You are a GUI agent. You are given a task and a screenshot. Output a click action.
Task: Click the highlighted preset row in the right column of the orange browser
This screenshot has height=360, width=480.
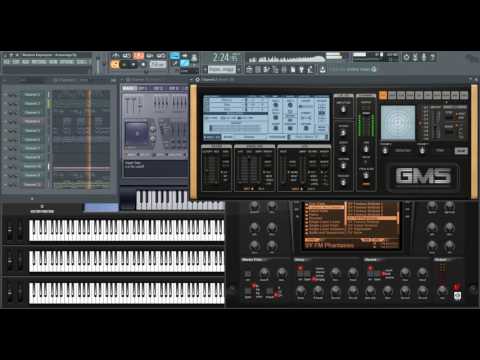[371, 218]
